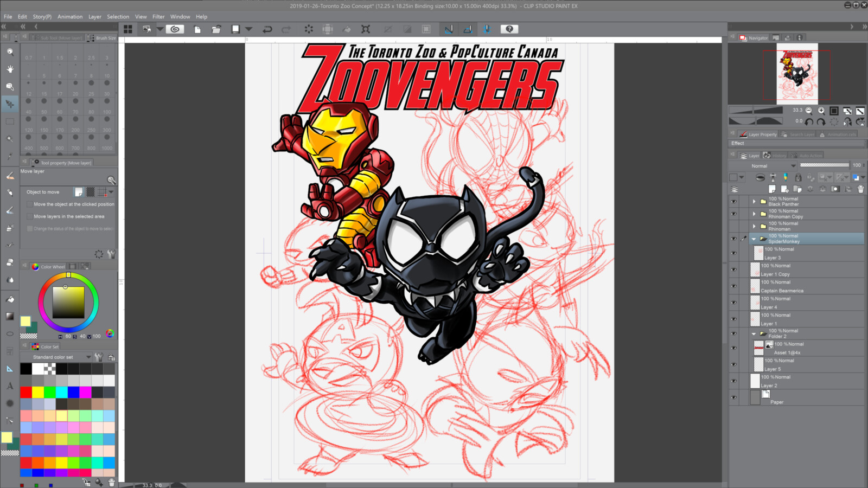Click the Navigator thumbnail preview
Viewport: 868px width, 488px height.
pyautogui.click(x=797, y=74)
